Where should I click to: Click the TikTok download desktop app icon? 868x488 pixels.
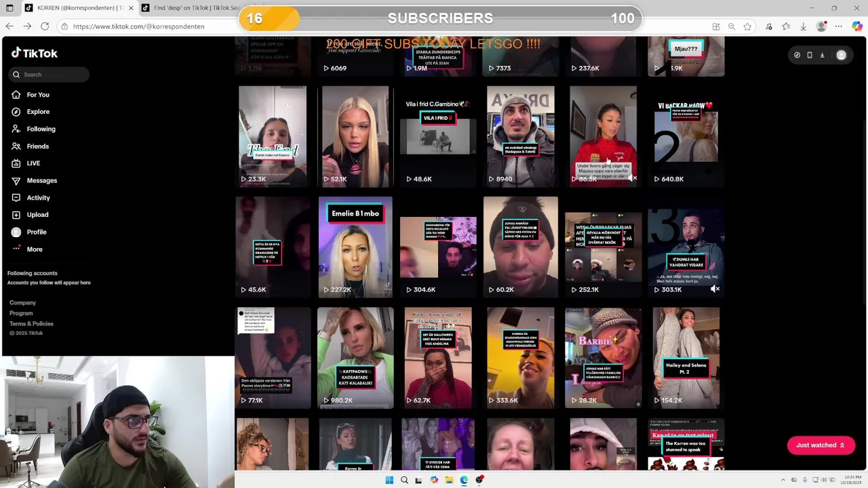822,55
